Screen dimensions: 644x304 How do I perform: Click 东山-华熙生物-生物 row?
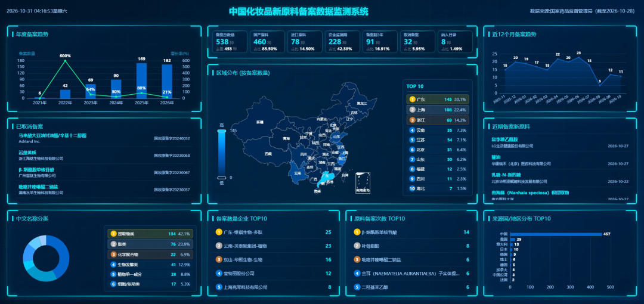click(x=274, y=260)
